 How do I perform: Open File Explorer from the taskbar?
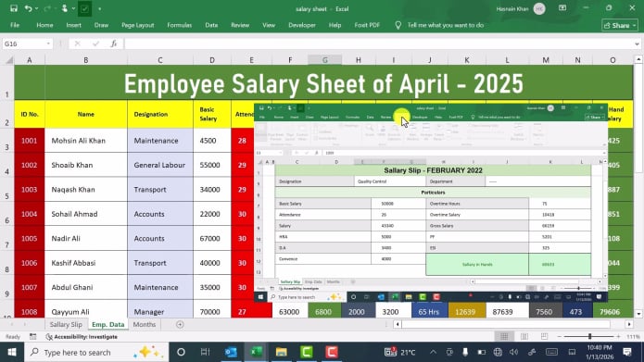pyautogui.click(x=282, y=352)
